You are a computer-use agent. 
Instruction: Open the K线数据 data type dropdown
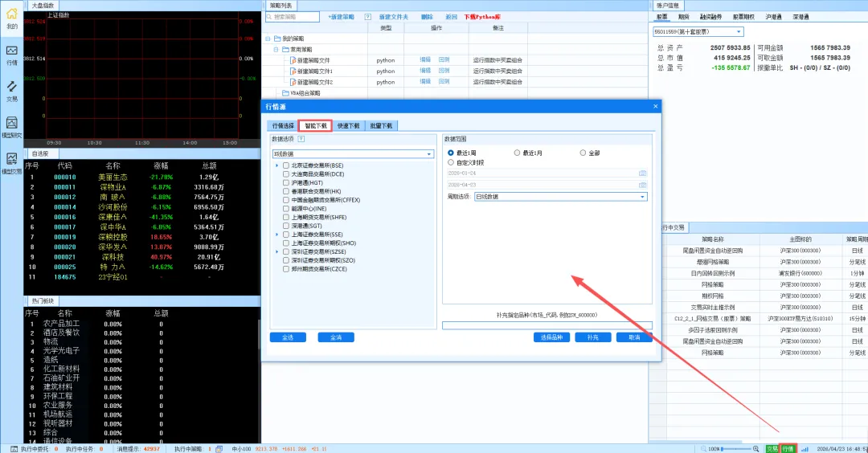tap(353, 153)
